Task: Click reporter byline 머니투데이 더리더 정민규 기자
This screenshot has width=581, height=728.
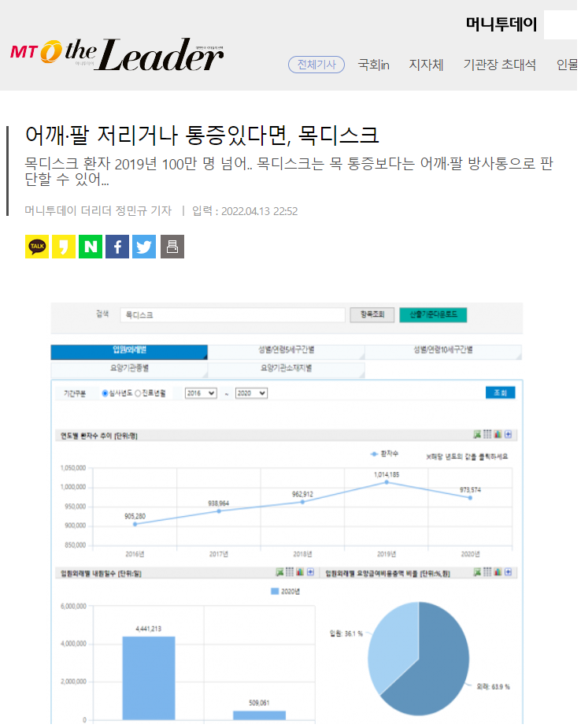Action: (x=98, y=211)
